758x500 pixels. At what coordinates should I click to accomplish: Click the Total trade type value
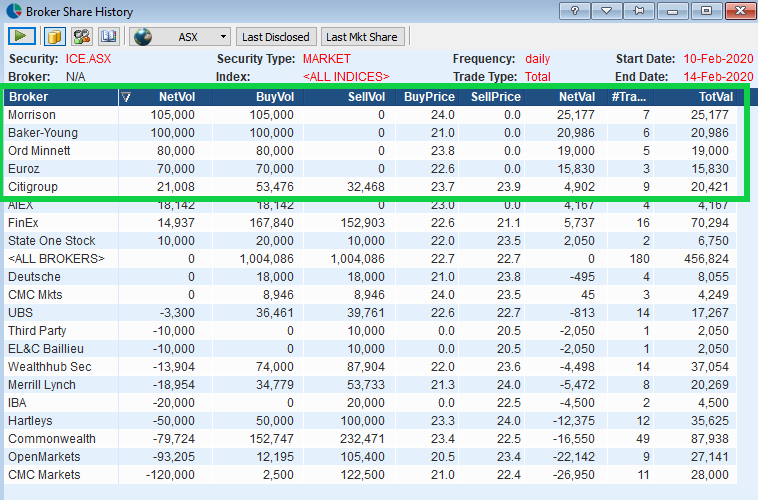coord(538,77)
